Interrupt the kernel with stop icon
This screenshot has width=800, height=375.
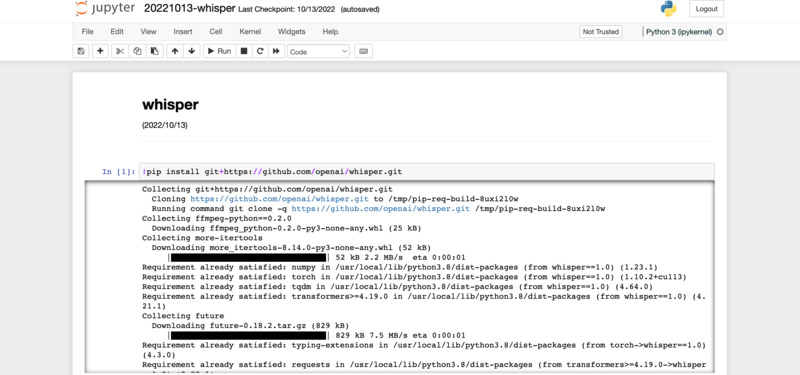tap(244, 51)
